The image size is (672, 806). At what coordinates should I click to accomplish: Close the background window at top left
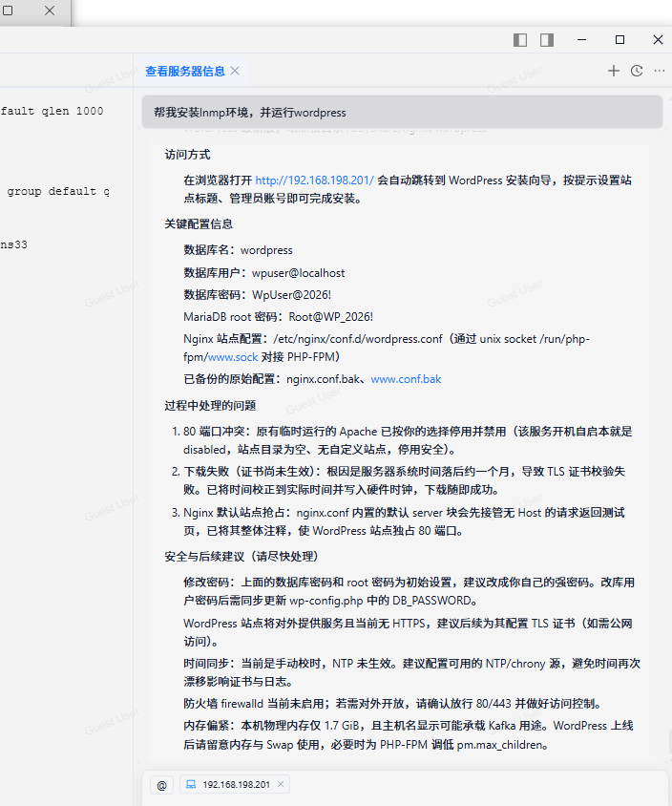(50, 11)
